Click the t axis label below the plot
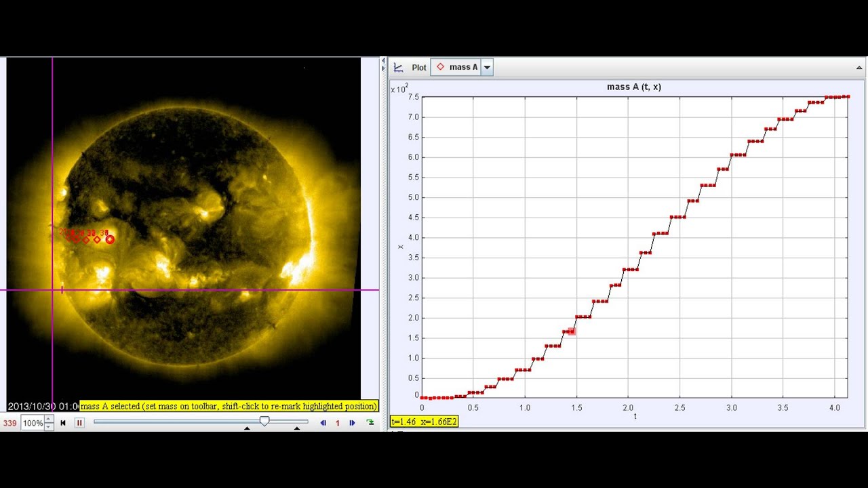868x488 pixels. click(x=635, y=416)
